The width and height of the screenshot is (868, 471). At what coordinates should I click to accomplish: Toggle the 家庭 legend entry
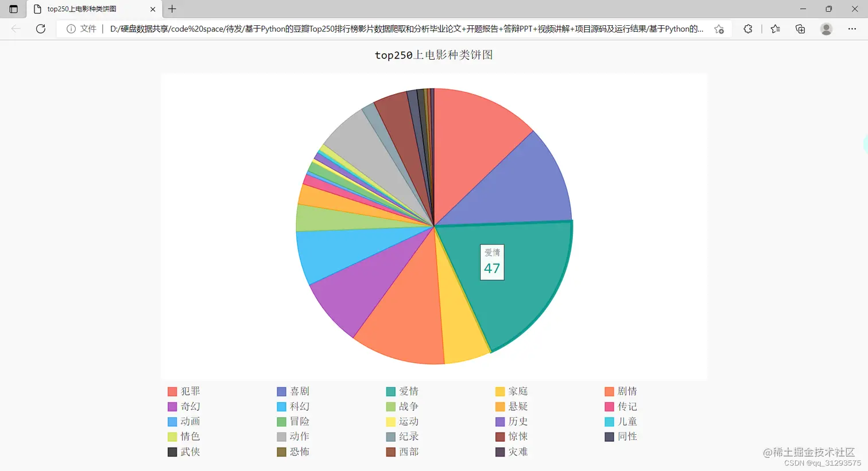click(x=511, y=391)
